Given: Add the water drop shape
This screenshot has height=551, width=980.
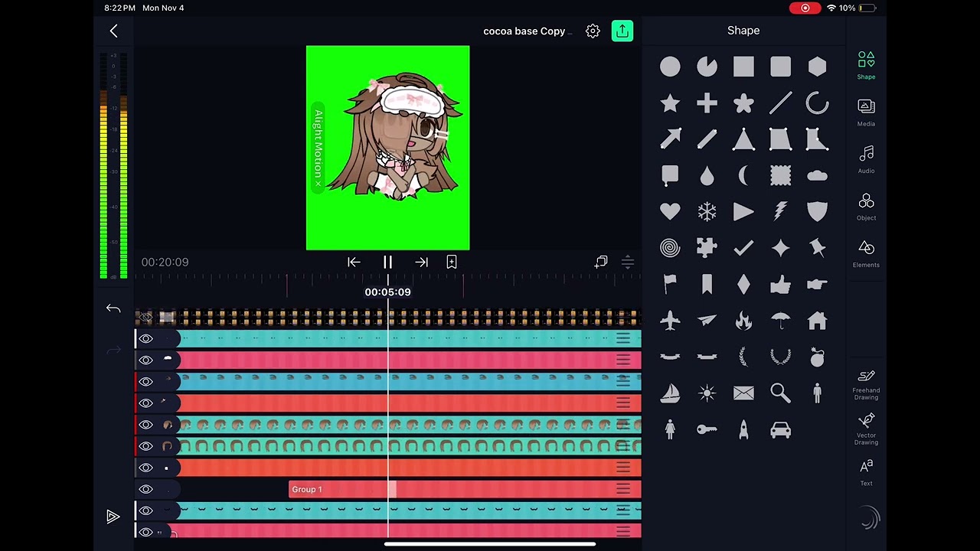Looking at the screenshot, I should (707, 176).
